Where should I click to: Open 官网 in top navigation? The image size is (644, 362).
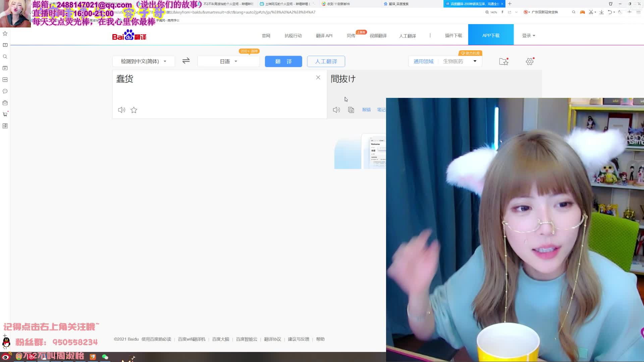[x=266, y=36]
